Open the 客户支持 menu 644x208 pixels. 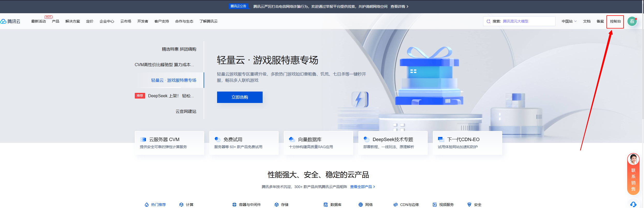click(x=162, y=21)
